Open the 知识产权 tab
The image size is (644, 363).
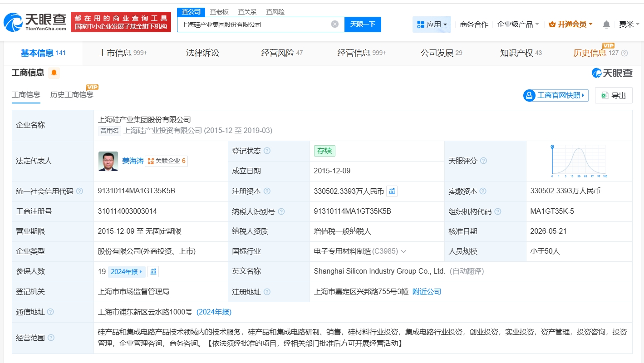pos(521,53)
